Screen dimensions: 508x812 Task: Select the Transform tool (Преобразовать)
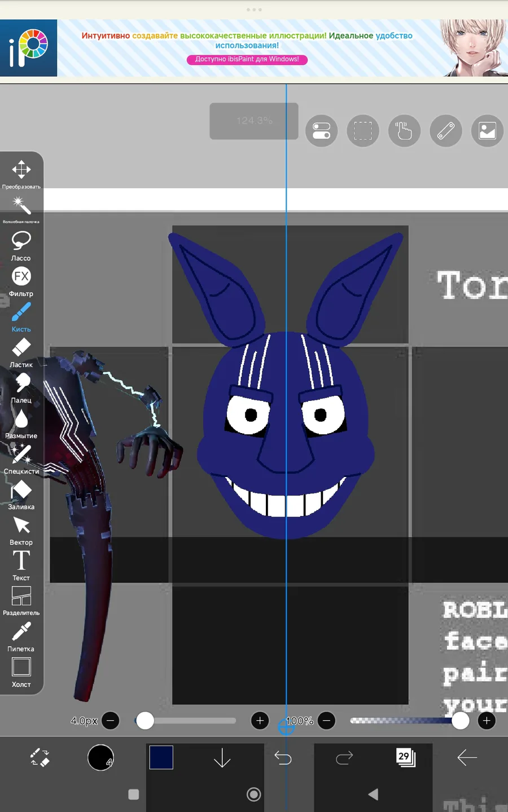coord(21,174)
